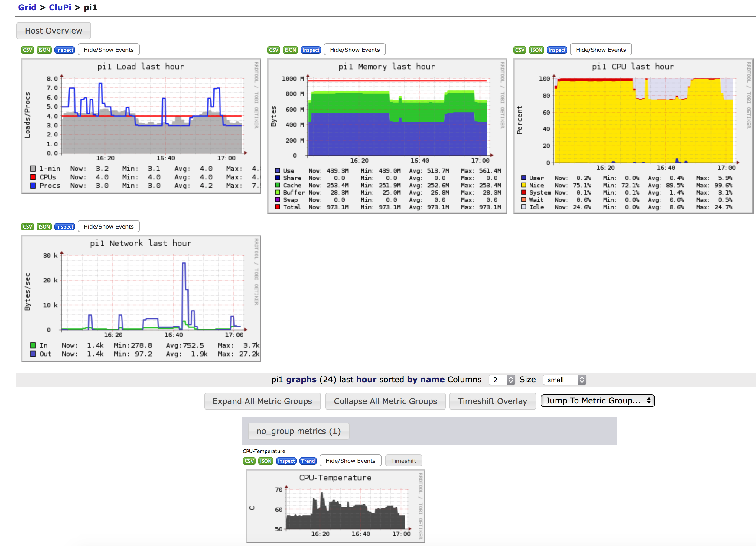This screenshot has height=546, width=756.
Task: Click the green In legend swatch
Action: pos(33,345)
